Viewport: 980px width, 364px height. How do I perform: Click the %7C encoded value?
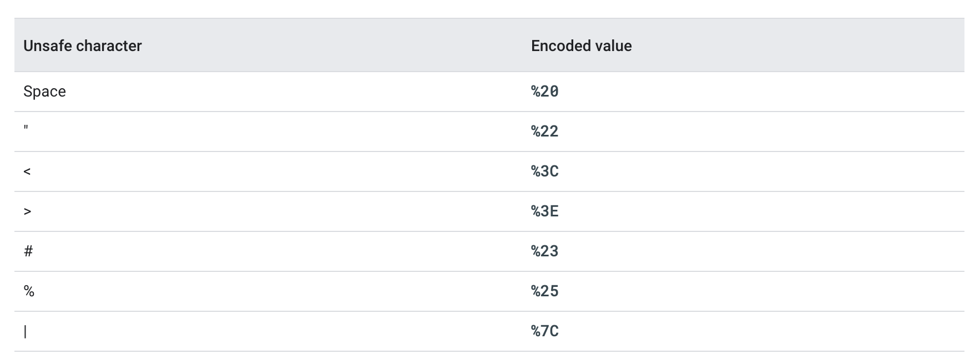pyautogui.click(x=544, y=331)
